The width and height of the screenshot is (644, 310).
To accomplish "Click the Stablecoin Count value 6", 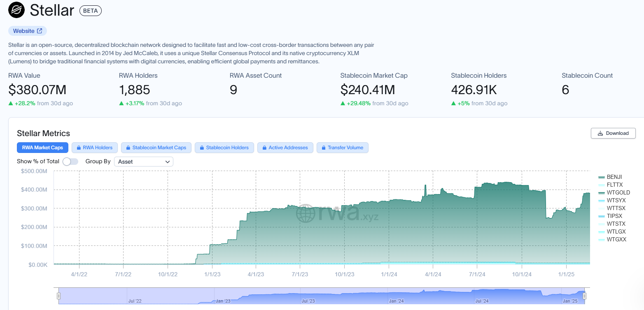I will pos(565,90).
